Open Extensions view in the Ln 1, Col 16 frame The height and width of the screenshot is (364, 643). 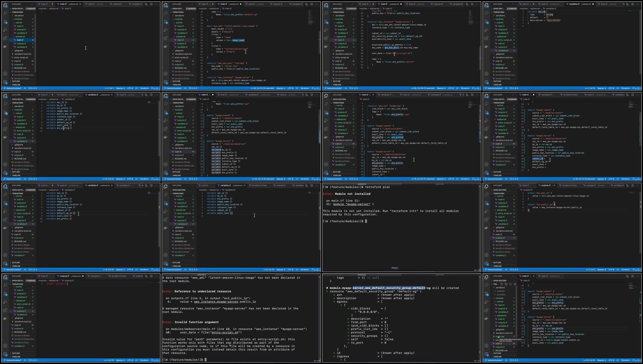click(486, 38)
